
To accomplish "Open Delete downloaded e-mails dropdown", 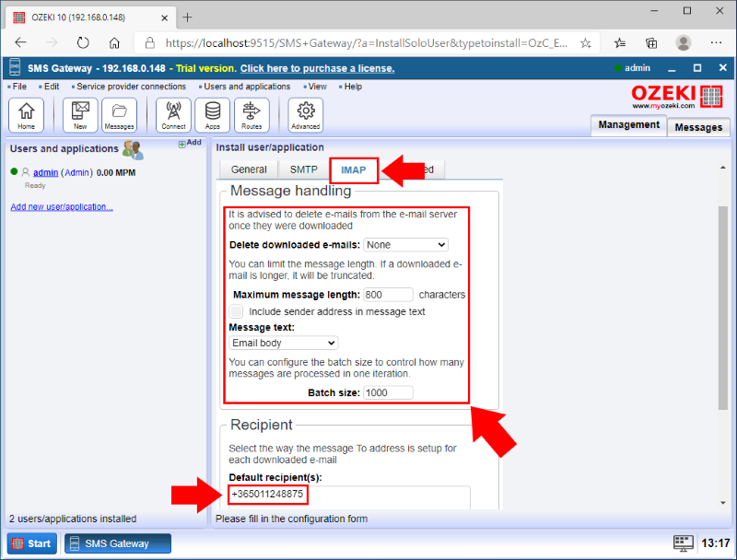I will point(405,245).
